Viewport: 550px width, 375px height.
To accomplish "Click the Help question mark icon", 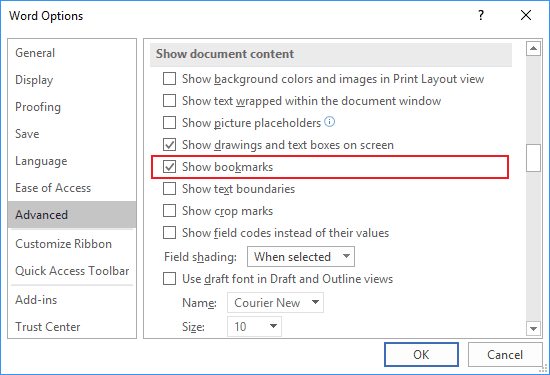I will (481, 15).
